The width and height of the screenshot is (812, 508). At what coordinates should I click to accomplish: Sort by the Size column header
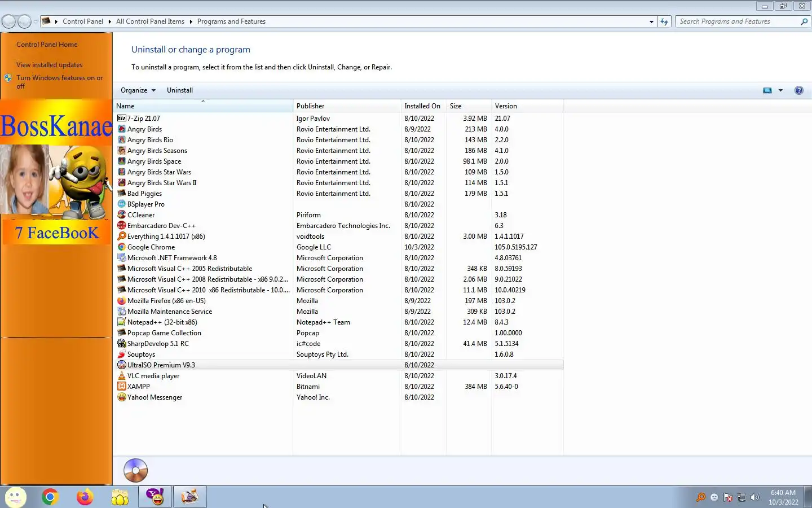[469, 106]
